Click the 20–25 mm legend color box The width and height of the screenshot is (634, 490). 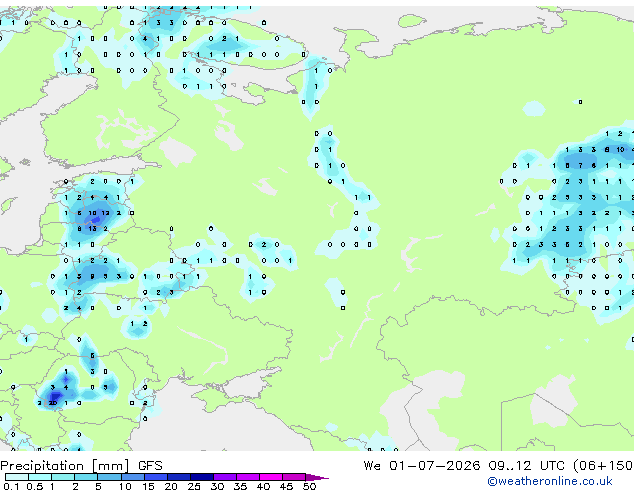(x=179, y=477)
